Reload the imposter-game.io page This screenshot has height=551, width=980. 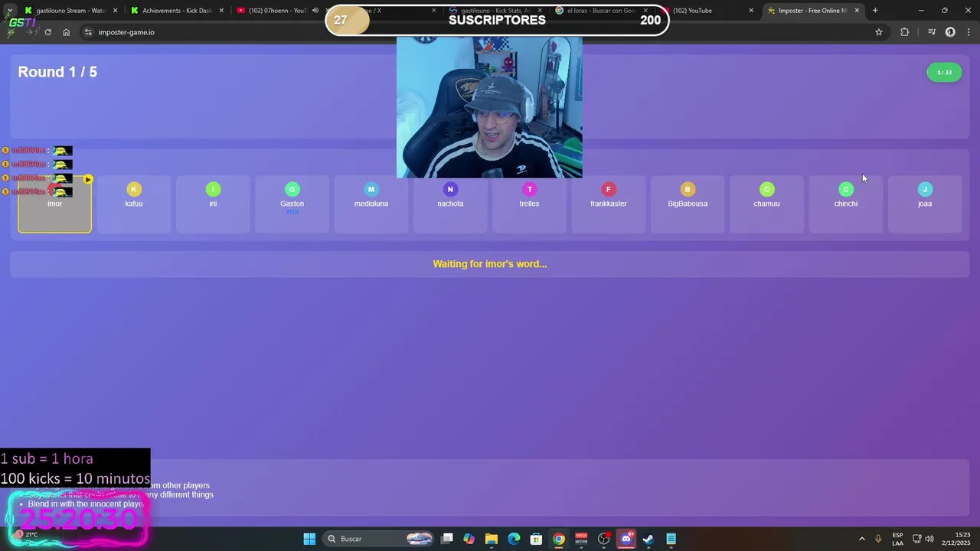click(47, 32)
